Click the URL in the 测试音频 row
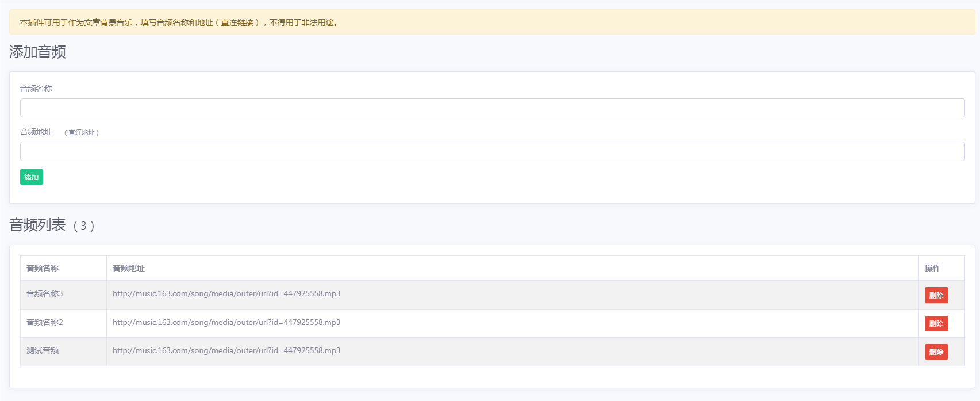980x401 pixels. point(226,350)
